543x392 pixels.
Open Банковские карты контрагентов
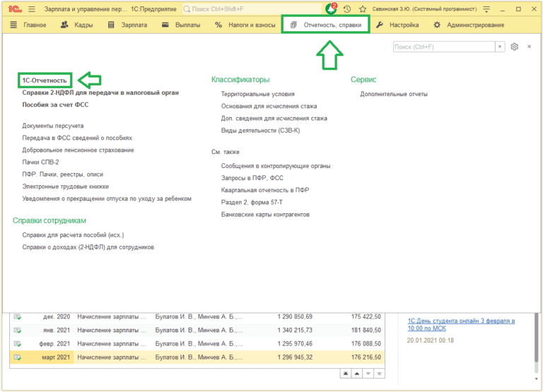click(265, 215)
